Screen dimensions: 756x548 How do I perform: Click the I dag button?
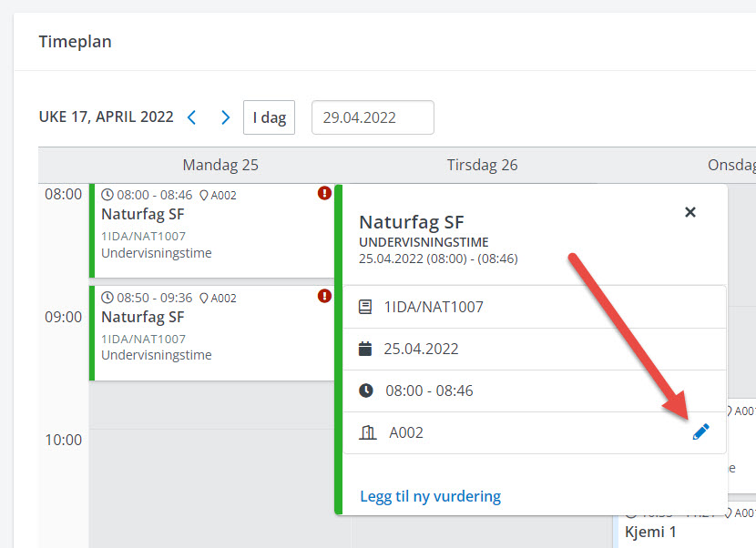(x=269, y=117)
